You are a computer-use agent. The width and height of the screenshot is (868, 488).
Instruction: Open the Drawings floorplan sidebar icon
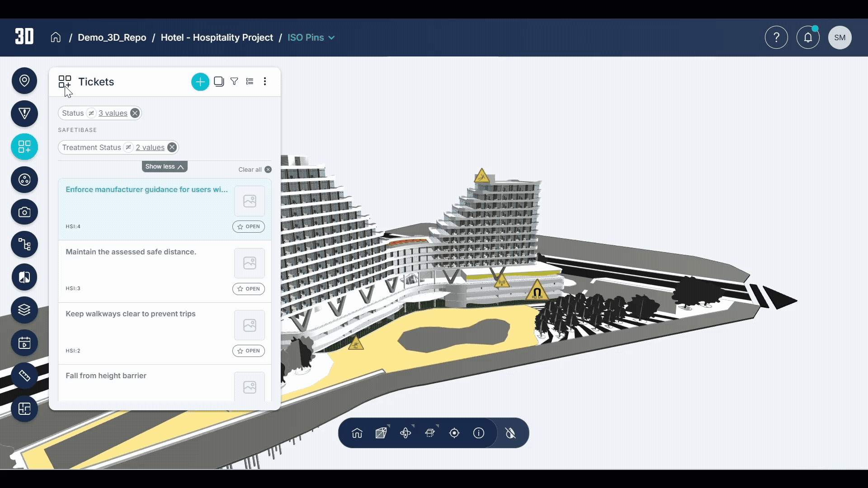24,409
